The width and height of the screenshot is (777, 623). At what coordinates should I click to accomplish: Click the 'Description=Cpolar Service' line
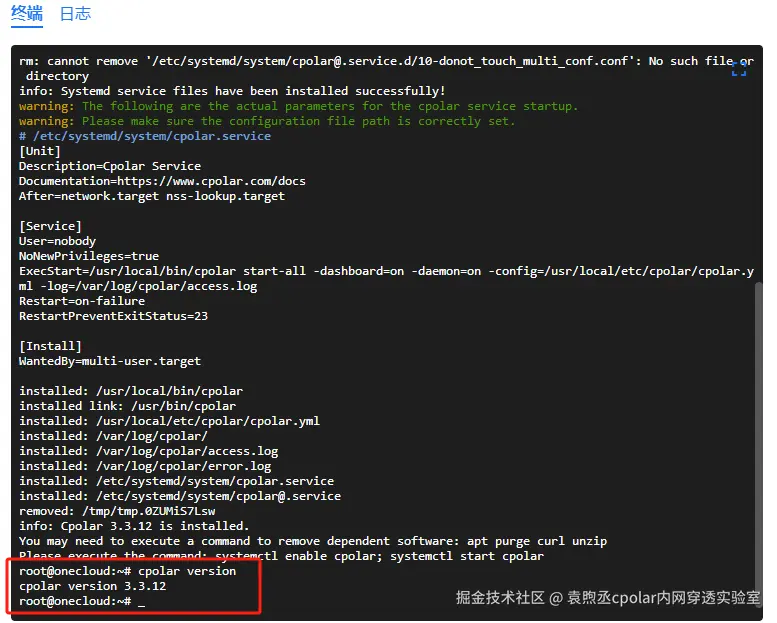point(110,166)
